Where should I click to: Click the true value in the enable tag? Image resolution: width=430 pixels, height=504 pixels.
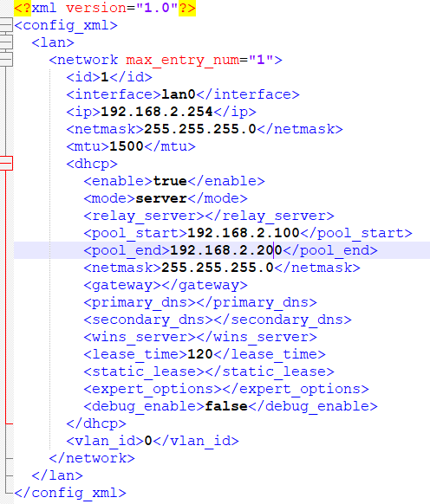pos(170,181)
